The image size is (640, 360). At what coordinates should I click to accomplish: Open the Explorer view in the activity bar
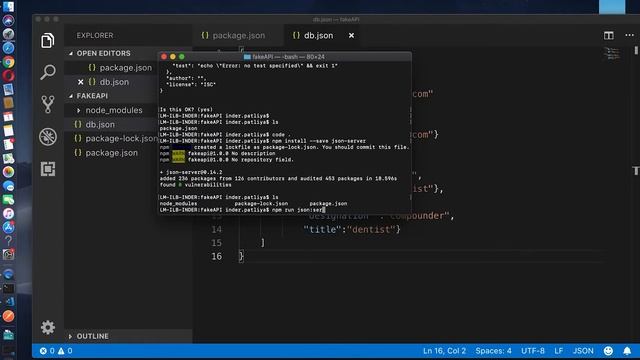47,40
